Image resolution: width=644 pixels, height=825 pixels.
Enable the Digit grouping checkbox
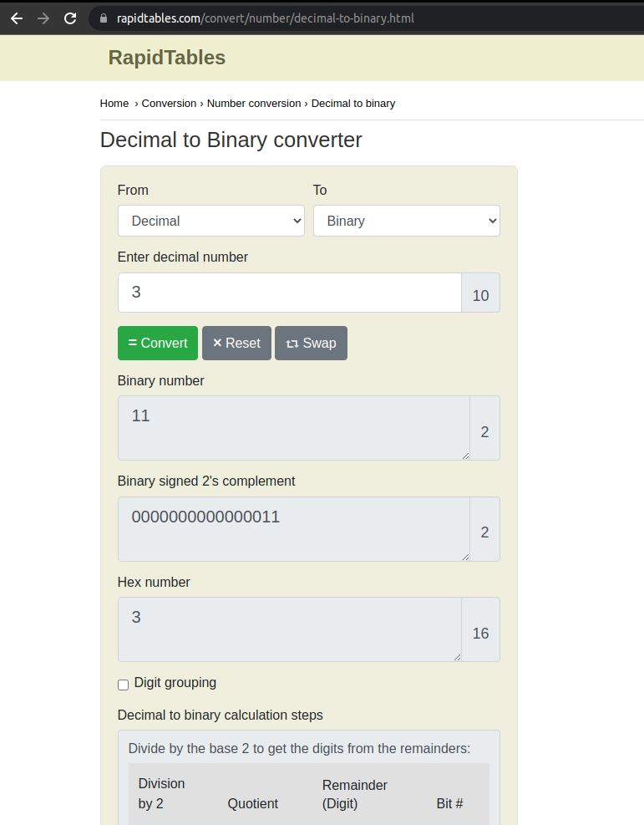pyautogui.click(x=124, y=685)
